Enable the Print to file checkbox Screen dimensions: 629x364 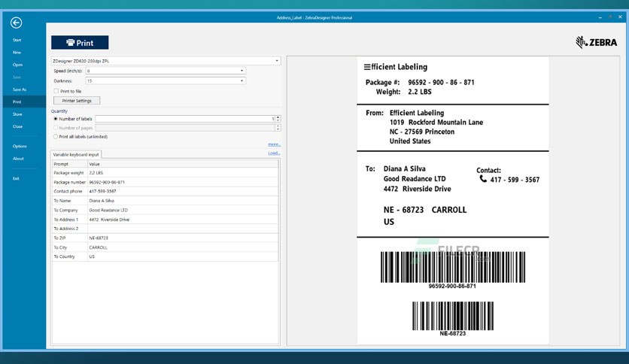pos(56,91)
